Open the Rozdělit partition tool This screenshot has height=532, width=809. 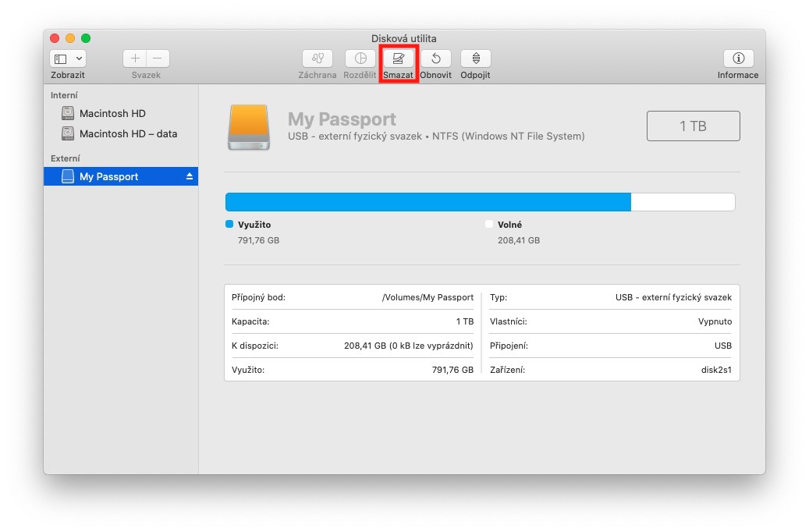click(360, 59)
